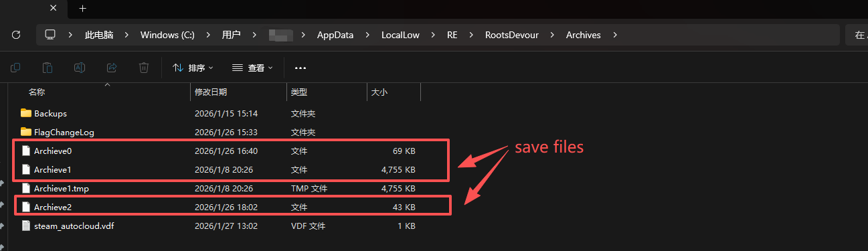Click the TMP 文件 type cell
868x251 pixels.
pos(309,189)
